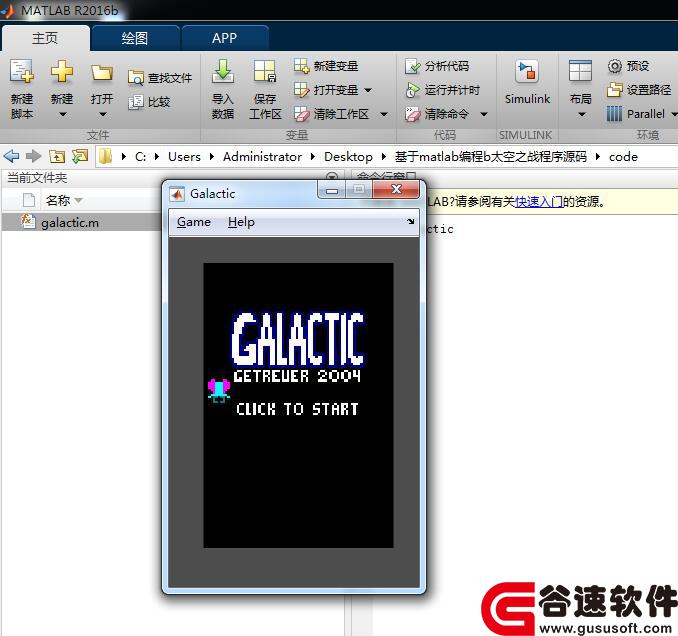The width and height of the screenshot is (678, 636).
Task: Click the up one folder icon
Action: [57, 156]
